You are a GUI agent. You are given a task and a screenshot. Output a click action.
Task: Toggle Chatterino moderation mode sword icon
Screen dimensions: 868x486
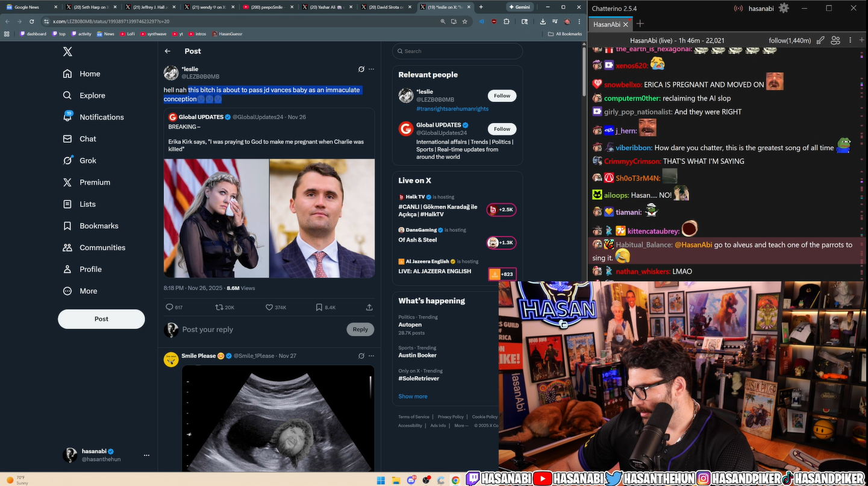[x=820, y=40]
